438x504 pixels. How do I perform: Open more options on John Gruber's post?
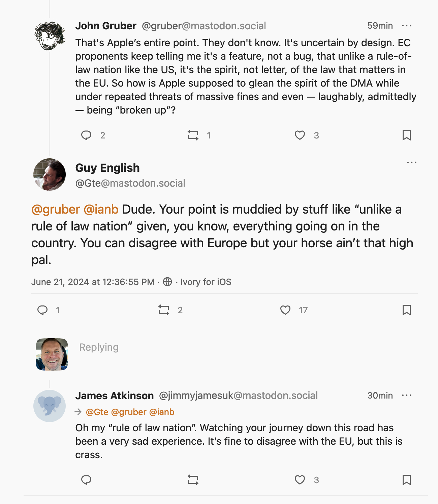coord(407,26)
